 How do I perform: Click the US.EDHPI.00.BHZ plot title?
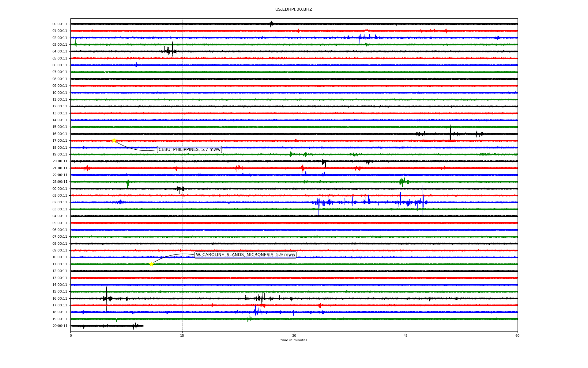tap(294, 10)
